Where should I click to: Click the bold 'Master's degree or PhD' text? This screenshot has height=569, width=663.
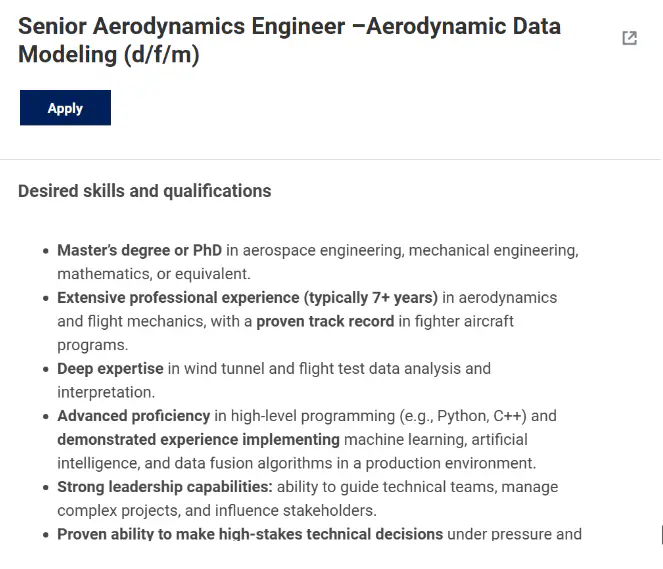click(x=140, y=250)
